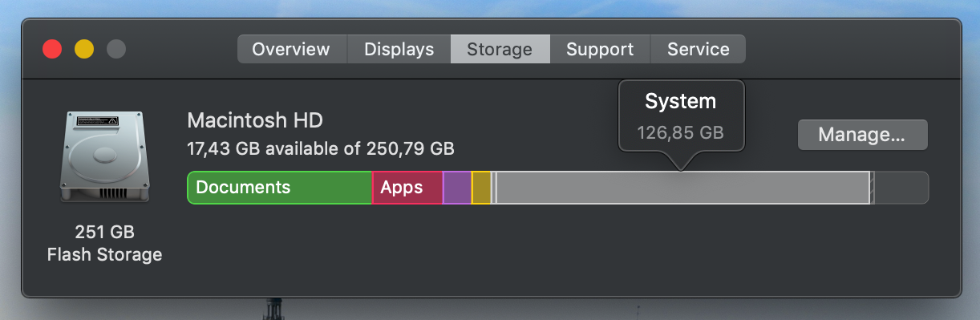Screen dimensions: 980x320
Task: Open the Service tab
Action: click(698, 49)
